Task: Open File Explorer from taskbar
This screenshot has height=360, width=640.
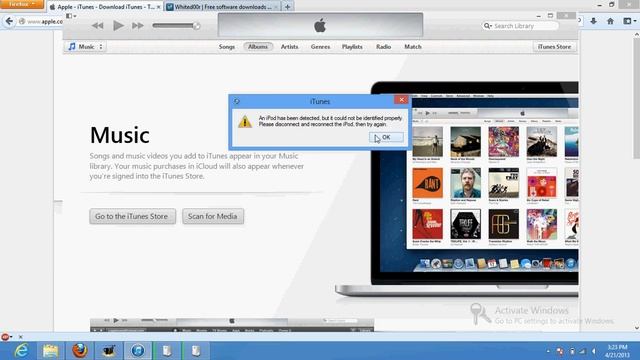Action: coord(50,351)
